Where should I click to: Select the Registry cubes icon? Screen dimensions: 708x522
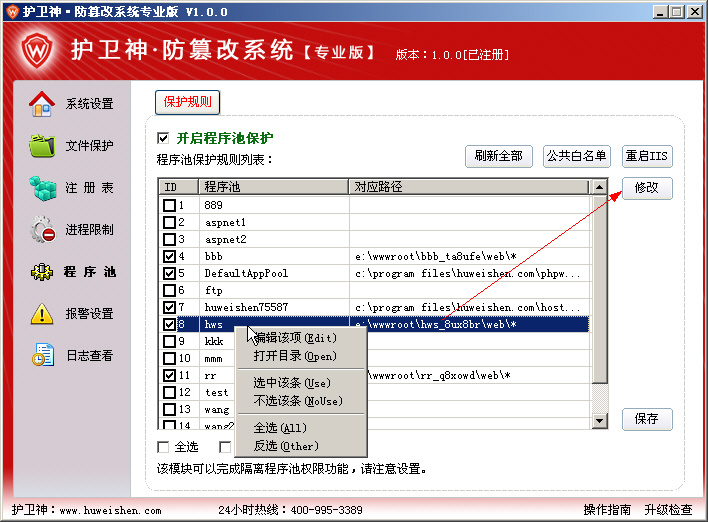pyautogui.click(x=42, y=188)
